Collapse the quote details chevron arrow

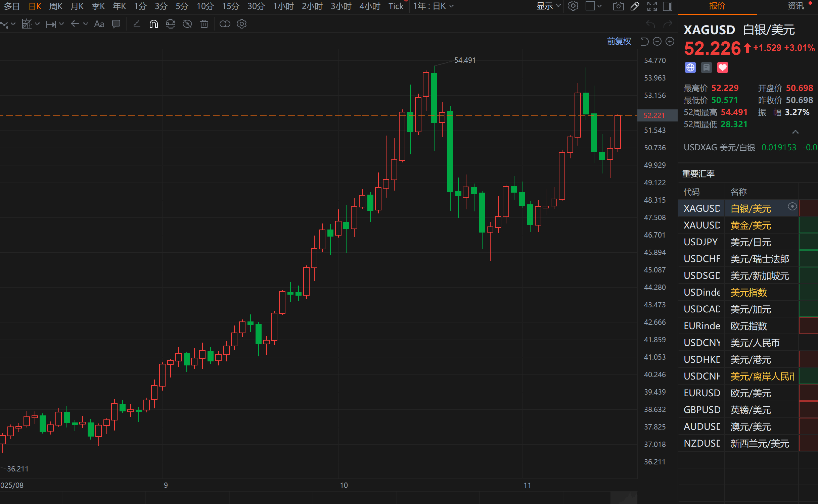[795, 132]
